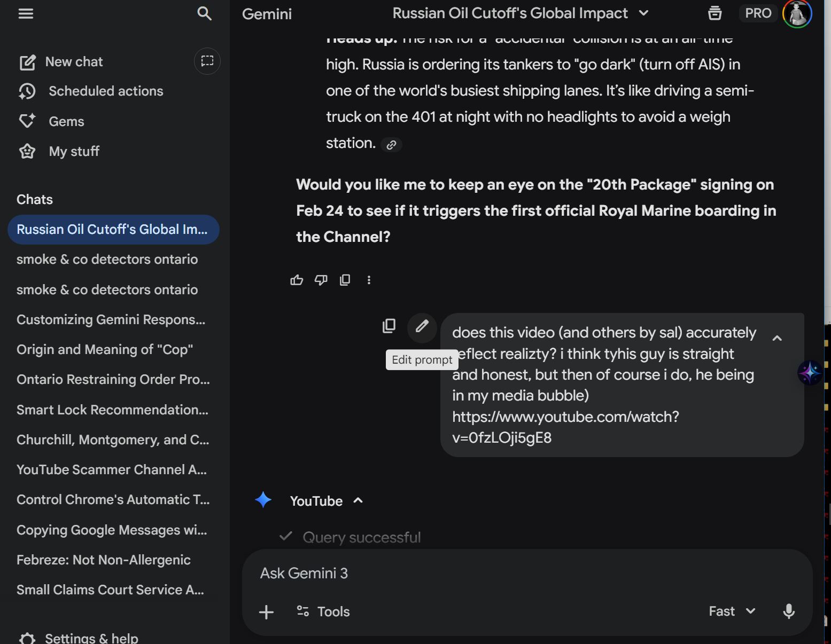The image size is (831, 644).
Task: Click the search chats magnifier icon
Action: pyautogui.click(x=204, y=13)
